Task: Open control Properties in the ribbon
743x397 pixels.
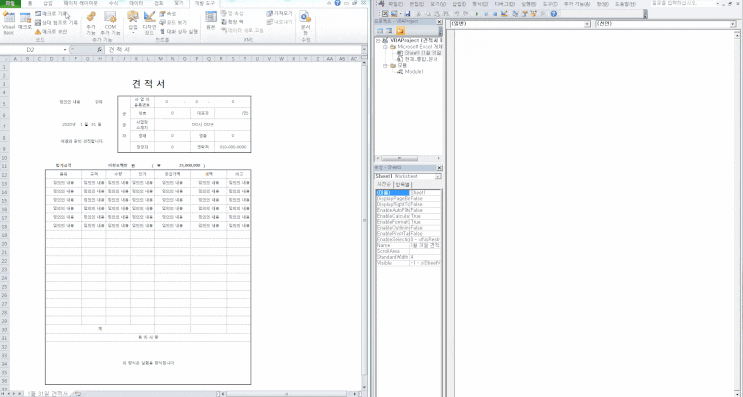Action: (x=168, y=14)
